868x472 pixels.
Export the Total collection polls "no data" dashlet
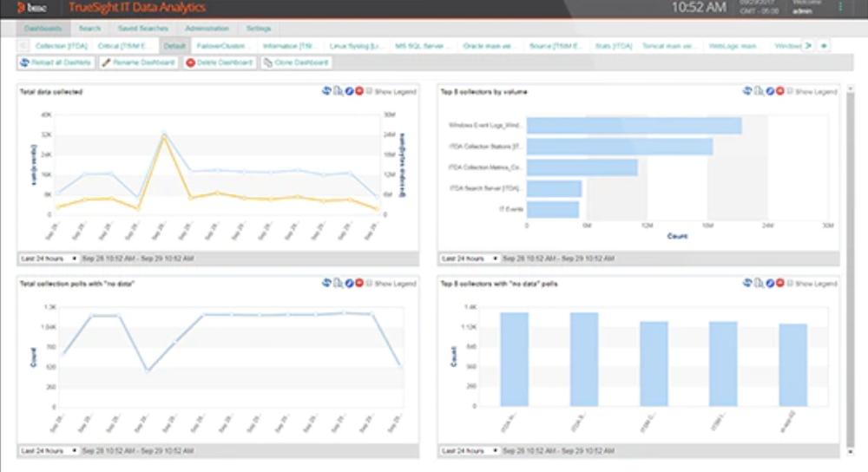(338, 283)
